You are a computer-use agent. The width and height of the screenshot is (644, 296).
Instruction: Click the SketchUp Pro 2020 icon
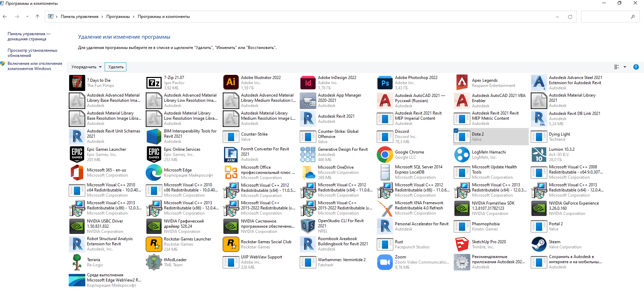click(462, 244)
